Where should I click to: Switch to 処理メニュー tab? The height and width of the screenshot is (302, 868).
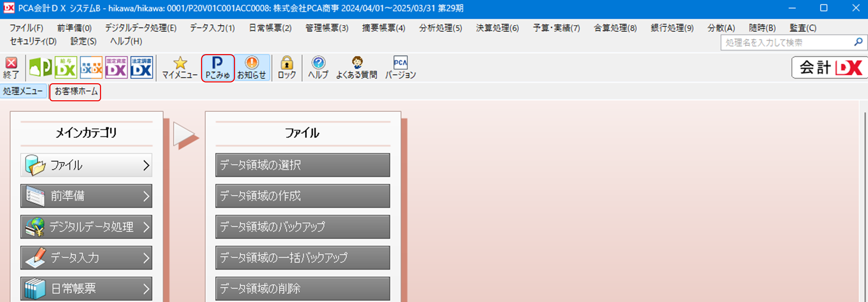coord(23,91)
